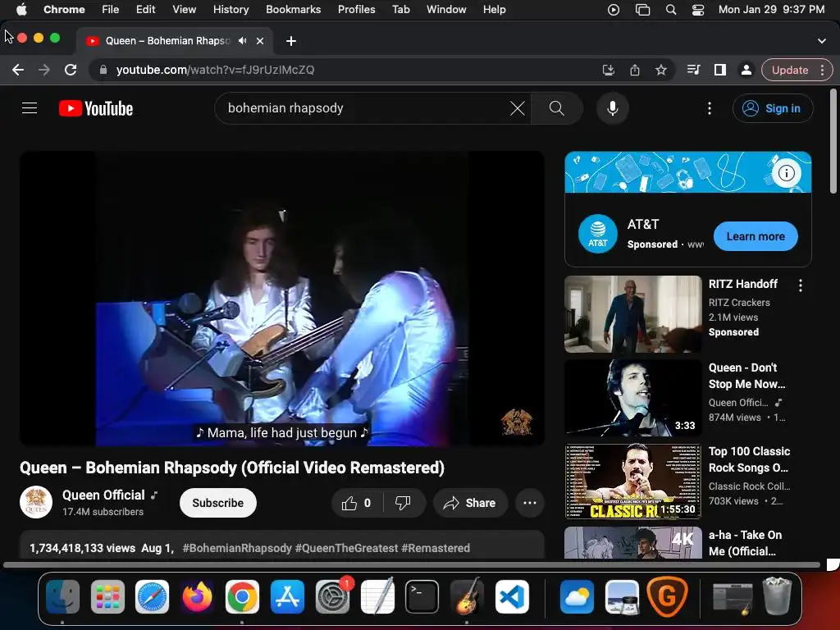Open YouTube settings three-dot menu

pos(710,108)
